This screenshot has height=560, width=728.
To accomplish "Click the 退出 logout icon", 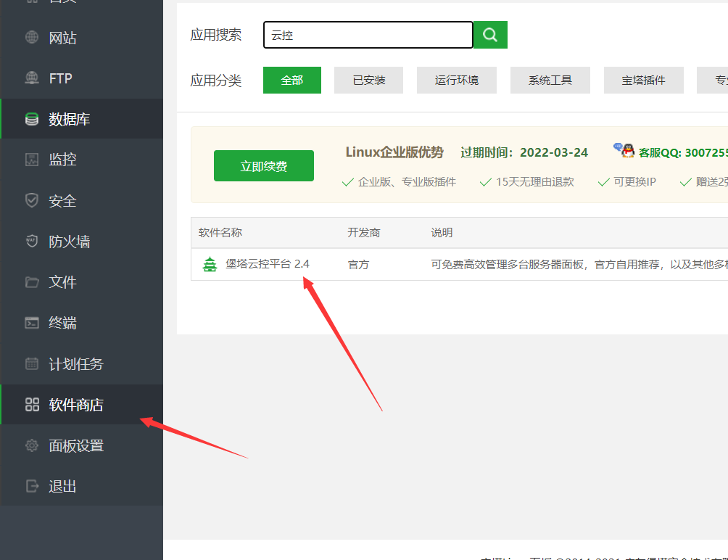I will tap(32, 486).
